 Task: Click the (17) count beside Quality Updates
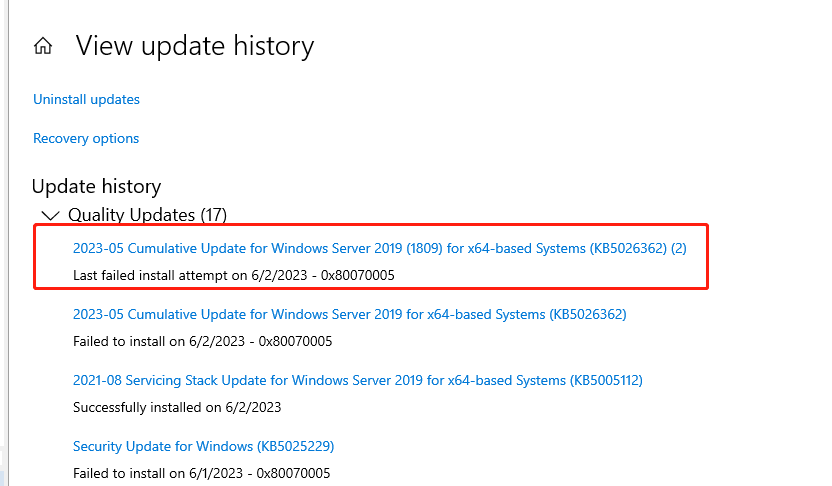point(214,215)
